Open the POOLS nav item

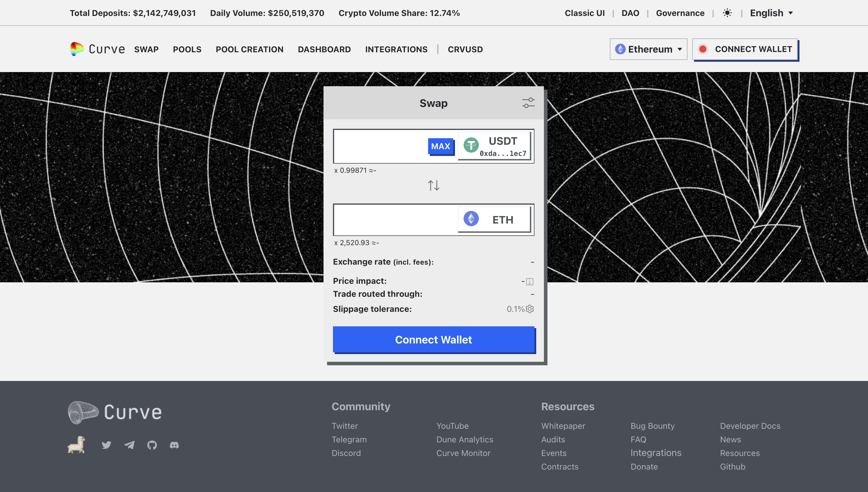tap(187, 49)
